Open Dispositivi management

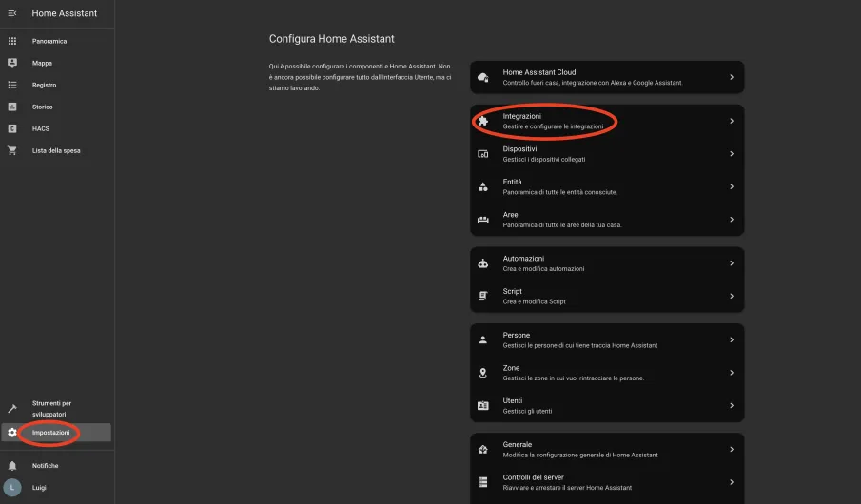(x=607, y=154)
